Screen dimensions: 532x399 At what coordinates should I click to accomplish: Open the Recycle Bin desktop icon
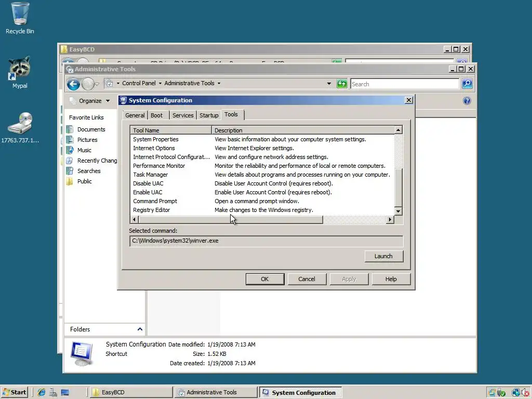[x=20, y=18]
